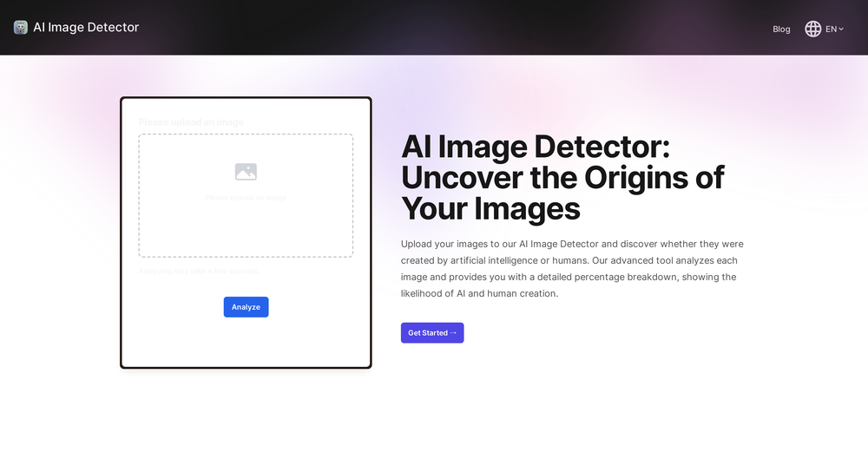Image resolution: width=868 pixels, height=452 pixels.
Task: Click the description paragraph about percentage breakdown
Action: click(x=572, y=269)
